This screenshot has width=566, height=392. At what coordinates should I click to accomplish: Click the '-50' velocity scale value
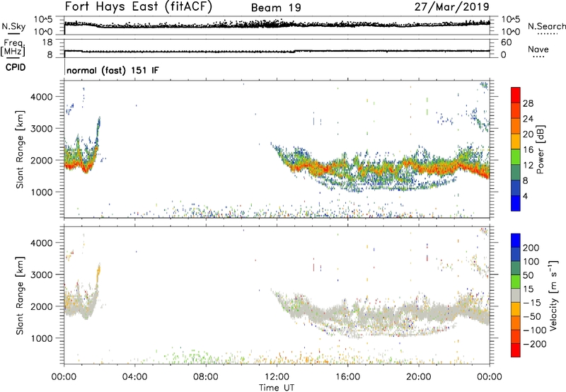(x=531, y=316)
